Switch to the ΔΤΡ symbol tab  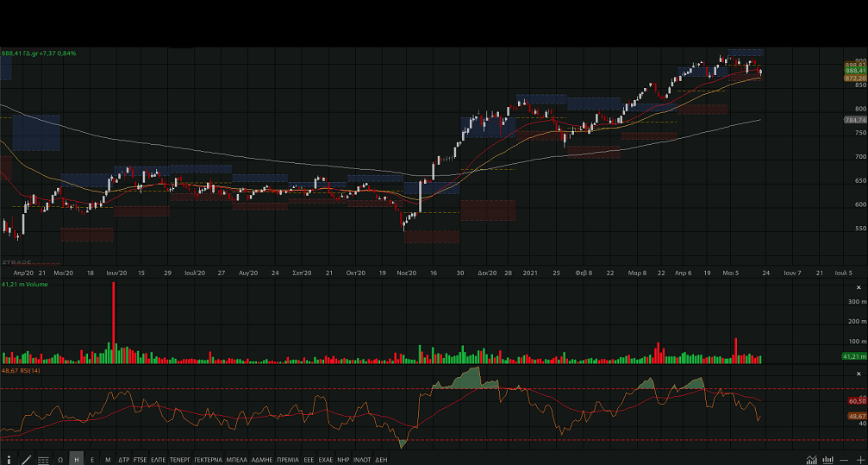coord(124,460)
